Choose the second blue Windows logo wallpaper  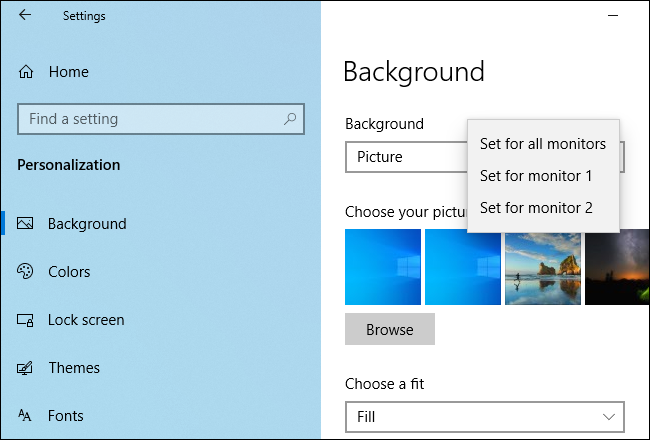[x=462, y=267]
